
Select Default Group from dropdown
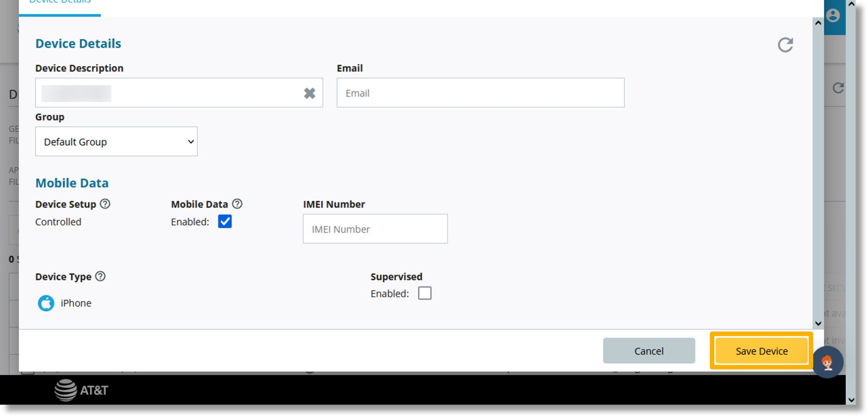pos(116,141)
